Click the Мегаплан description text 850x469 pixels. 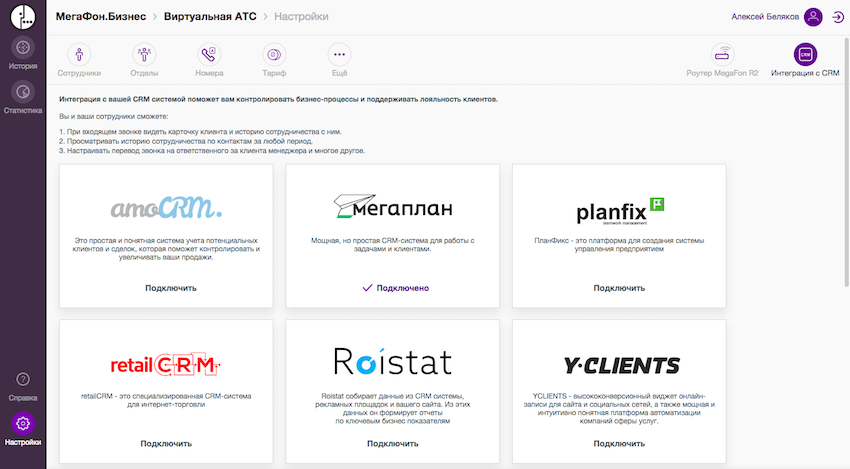point(392,245)
